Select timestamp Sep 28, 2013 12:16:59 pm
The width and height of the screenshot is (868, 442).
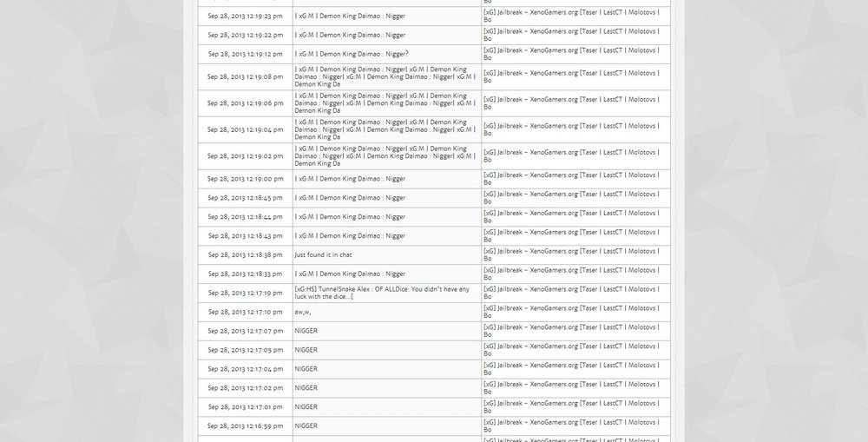[246, 426]
